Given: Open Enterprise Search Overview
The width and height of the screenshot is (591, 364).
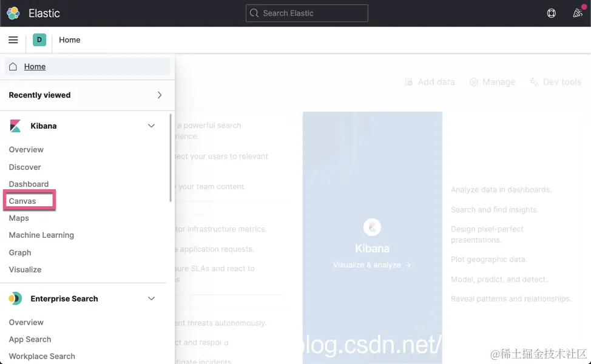Looking at the screenshot, I should click(26, 322).
